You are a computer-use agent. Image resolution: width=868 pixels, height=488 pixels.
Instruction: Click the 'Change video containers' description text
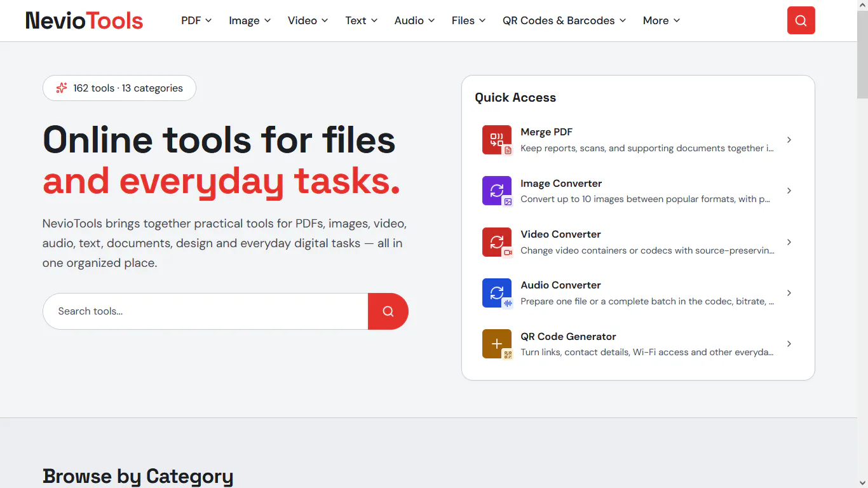[648, 250]
